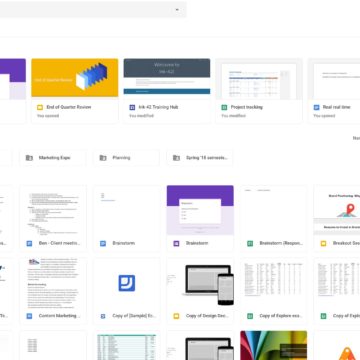Click the blue Docs icon beside Brainstorm
This screenshot has width=360, height=360.
pyautogui.click(x=103, y=243)
